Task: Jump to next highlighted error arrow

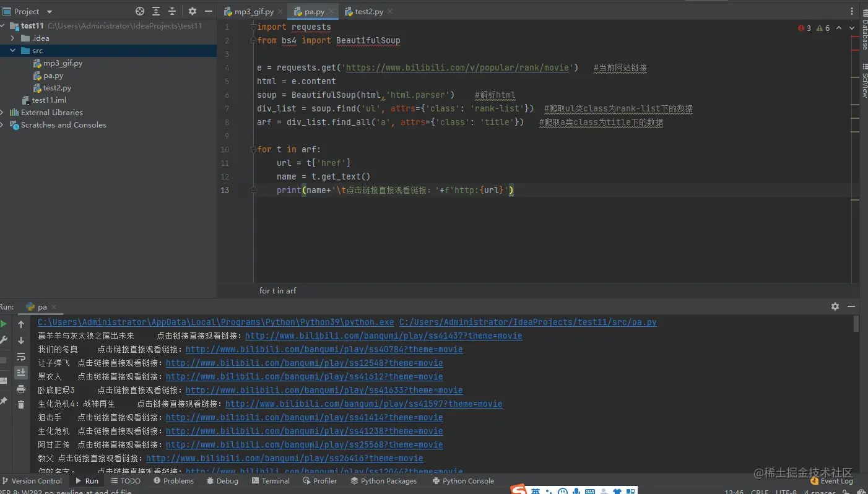Action: [851, 28]
